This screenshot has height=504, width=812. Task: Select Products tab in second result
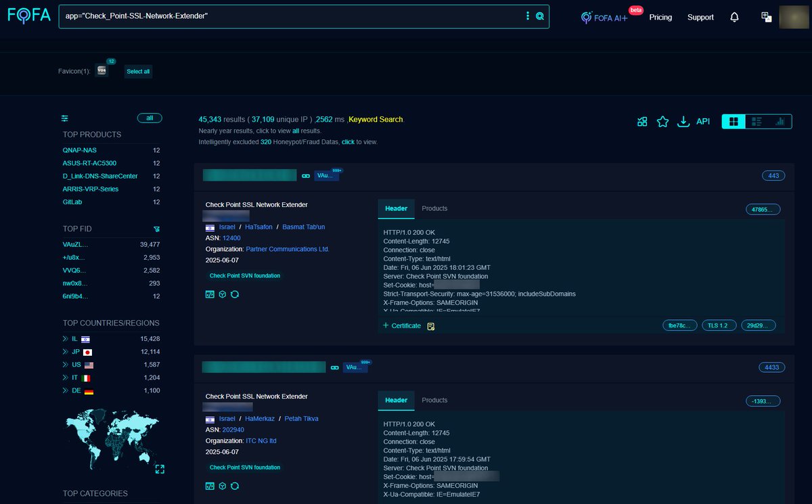point(434,400)
